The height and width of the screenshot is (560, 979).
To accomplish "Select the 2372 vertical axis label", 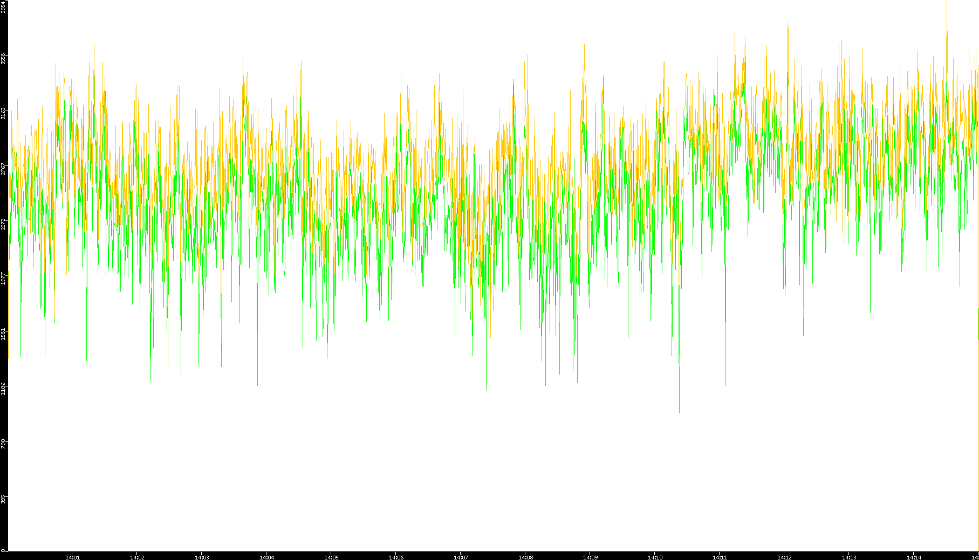I will [x=3, y=223].
